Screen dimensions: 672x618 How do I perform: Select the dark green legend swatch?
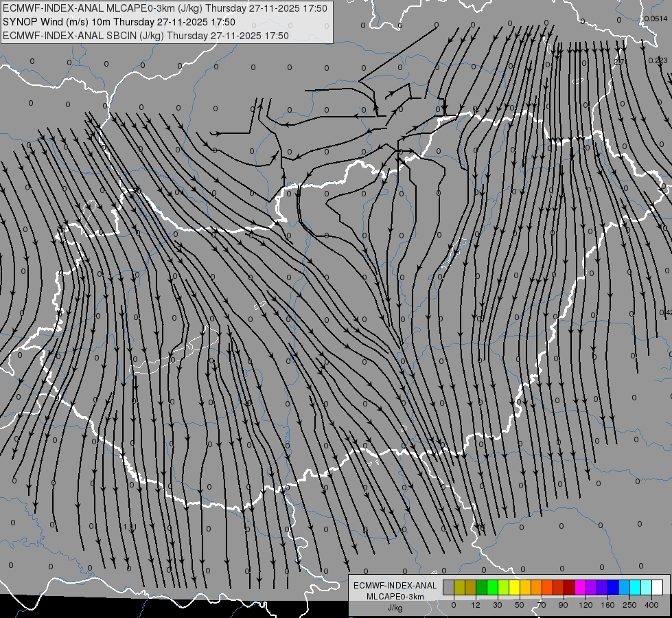(x=482, y=587)
